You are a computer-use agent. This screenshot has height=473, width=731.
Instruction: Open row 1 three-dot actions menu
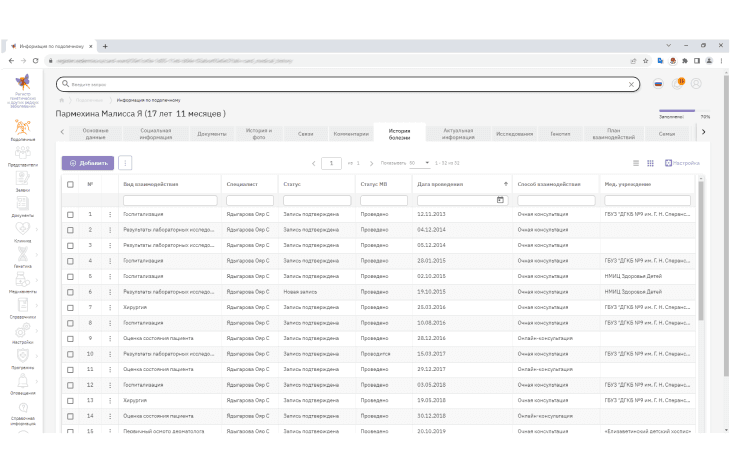(x=110, y=214)
